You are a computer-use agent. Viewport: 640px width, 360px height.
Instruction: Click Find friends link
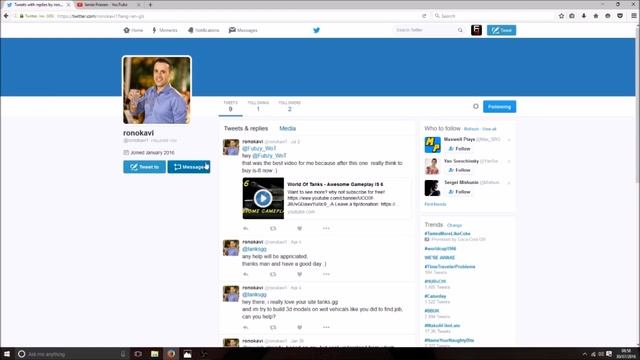pos(435,204)
